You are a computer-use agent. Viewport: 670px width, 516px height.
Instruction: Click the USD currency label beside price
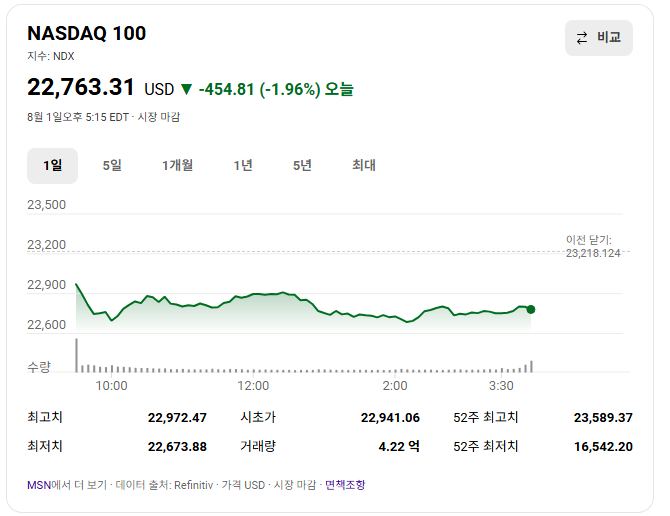[x=159, y=90]
